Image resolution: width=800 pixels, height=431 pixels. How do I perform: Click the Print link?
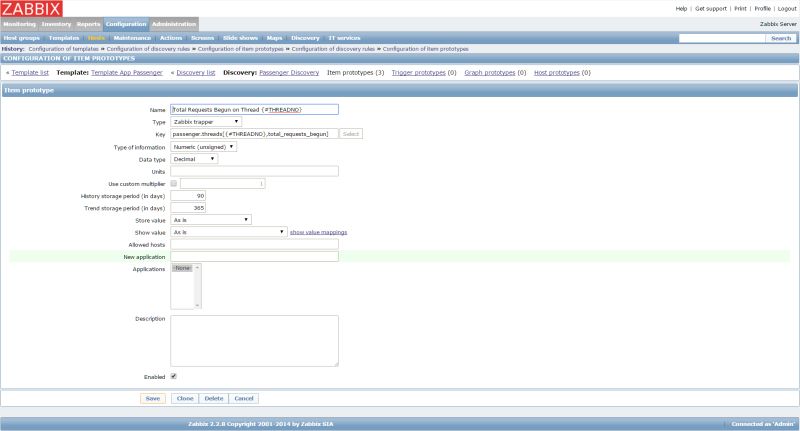click(x=740, y=9)
